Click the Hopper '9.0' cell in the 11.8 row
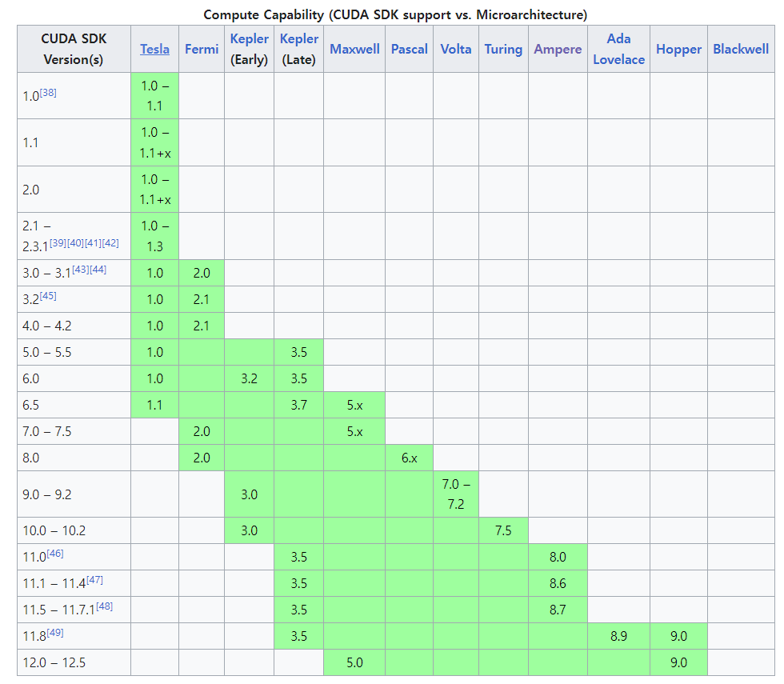784x684 pixels. click(679, 636)
